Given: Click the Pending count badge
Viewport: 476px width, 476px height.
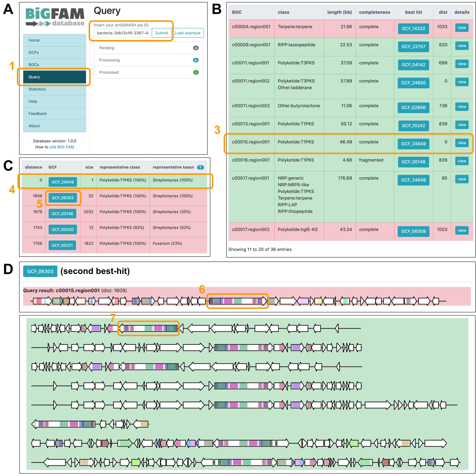Looking at the screenshot, I should [196, 48].
